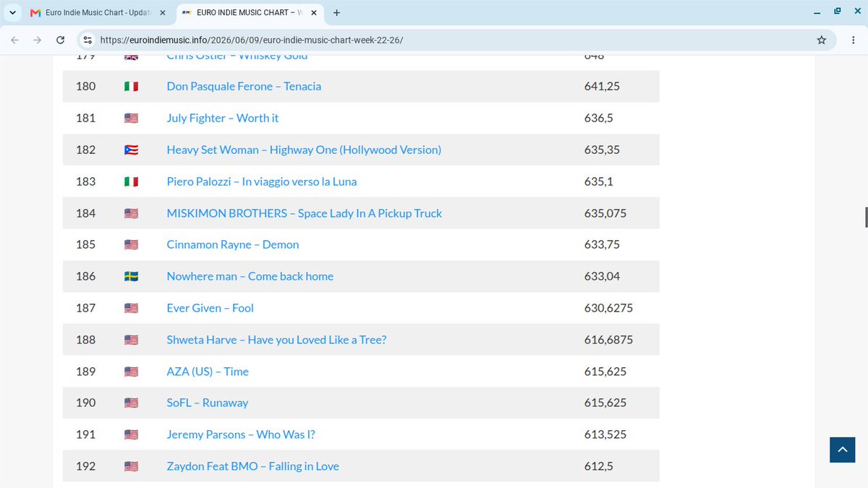Click the scroll-to-top arrow button
The height and width of the screenshot is (488, 868).
tap(842, 450)
